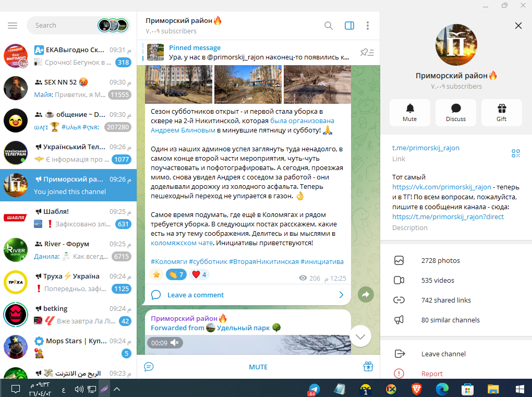
Task: Open общение group chat
Action: pyautogui.click(x=68, y=121)
